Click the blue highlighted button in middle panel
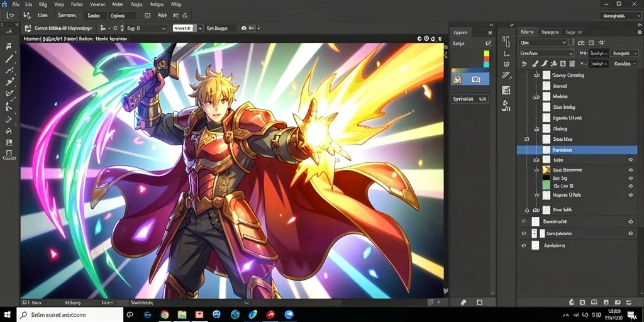Image resolution: width=644 pixels, height=322 pixels. tap(470, 79)
